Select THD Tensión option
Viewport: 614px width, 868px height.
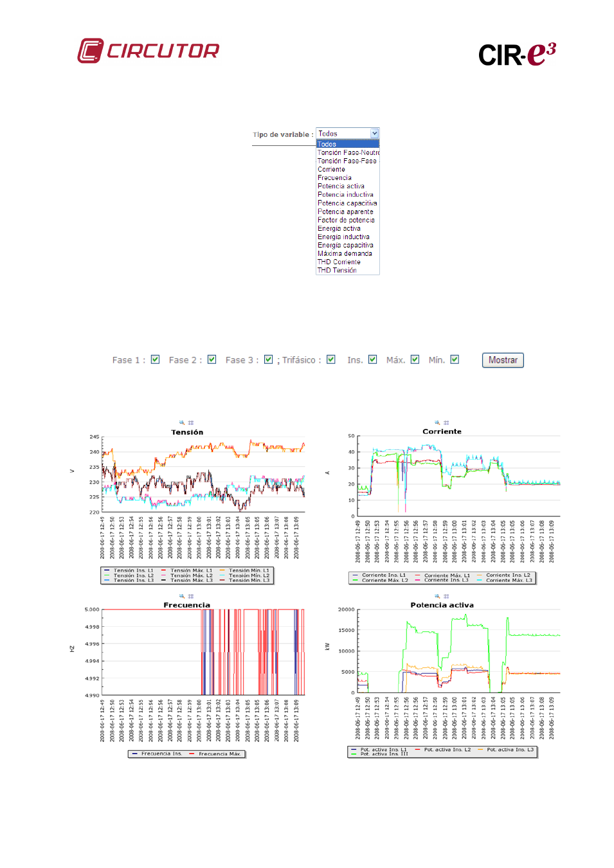click(348, 270)
